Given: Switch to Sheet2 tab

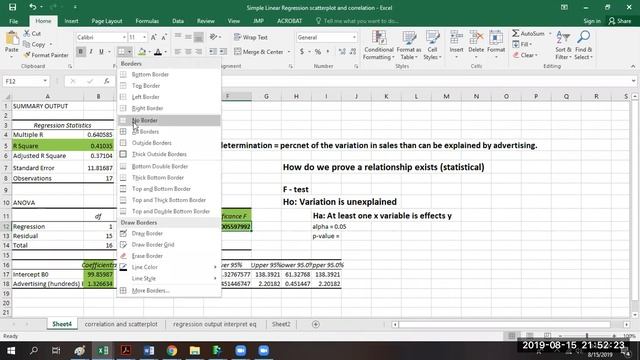Looking at the screenshot, I should (281, 324).
